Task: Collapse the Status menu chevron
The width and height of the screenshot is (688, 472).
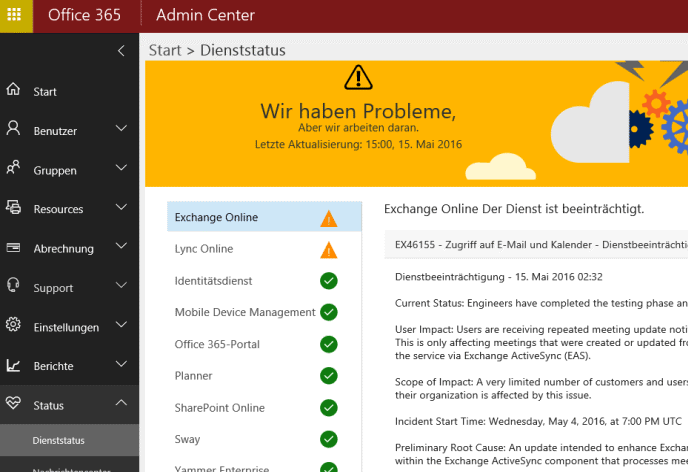Action: click(121, 403)
